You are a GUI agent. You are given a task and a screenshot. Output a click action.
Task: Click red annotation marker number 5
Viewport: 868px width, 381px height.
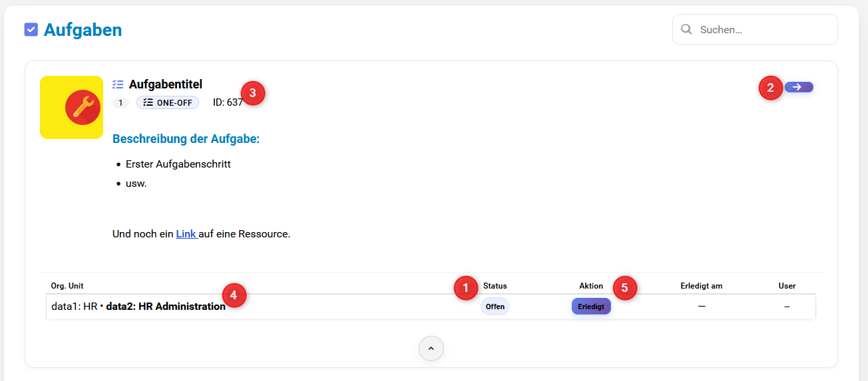[x=624, y=287]
